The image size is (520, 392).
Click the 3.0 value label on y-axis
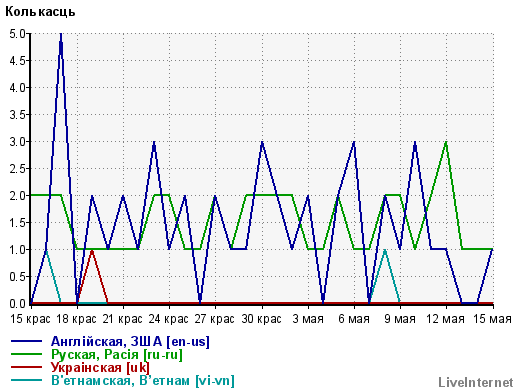[x=18, y=142]
